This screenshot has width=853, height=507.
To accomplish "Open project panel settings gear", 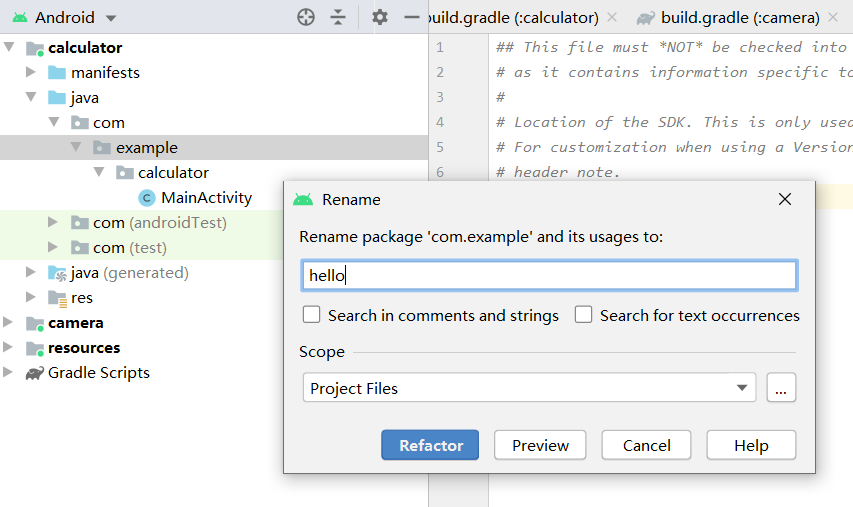I will 379,17.
